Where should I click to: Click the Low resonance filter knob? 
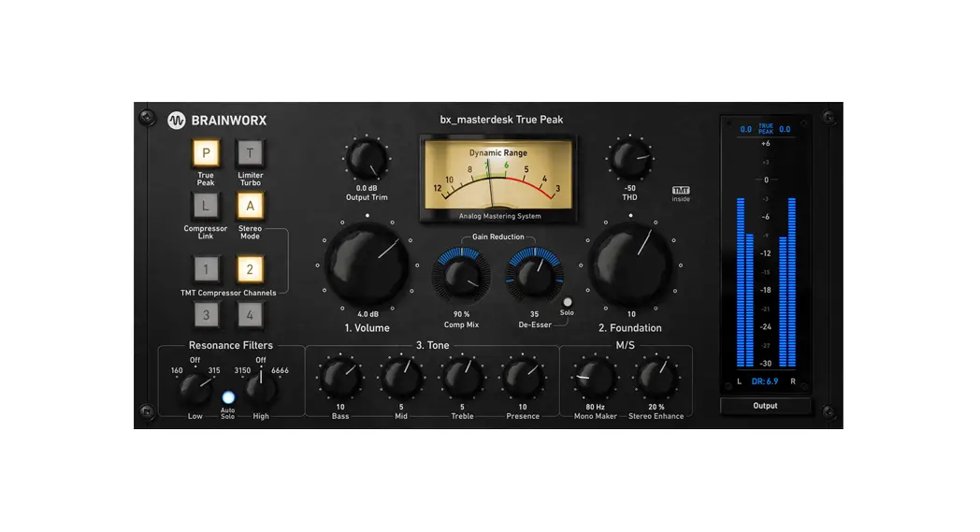(x=195, y=389)
